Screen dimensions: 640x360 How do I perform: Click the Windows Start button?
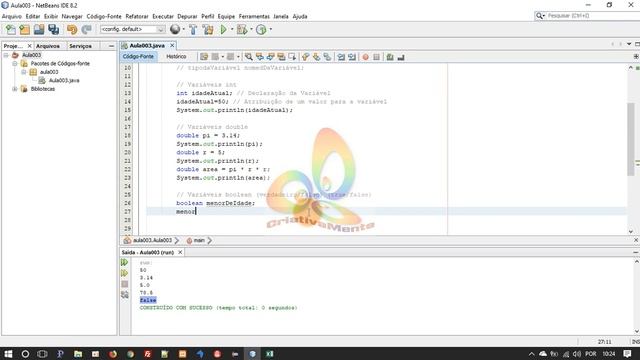[8, 354]
